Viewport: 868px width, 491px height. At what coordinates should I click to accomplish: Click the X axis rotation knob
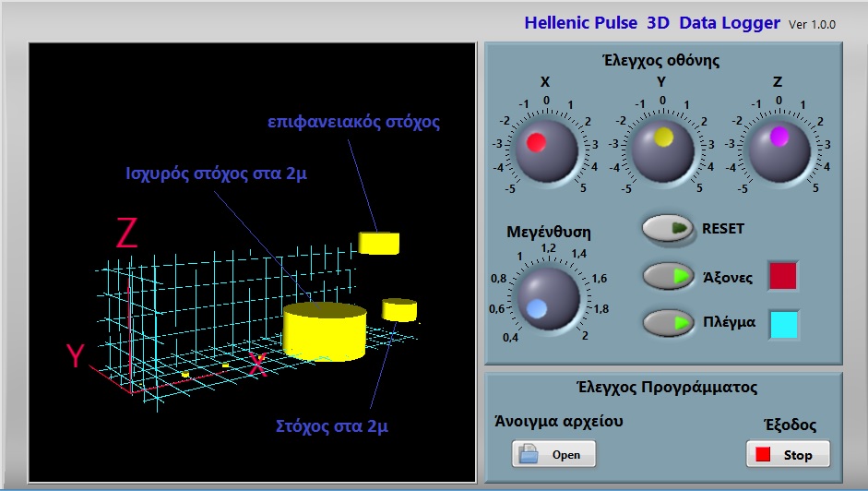click(545, 149)
